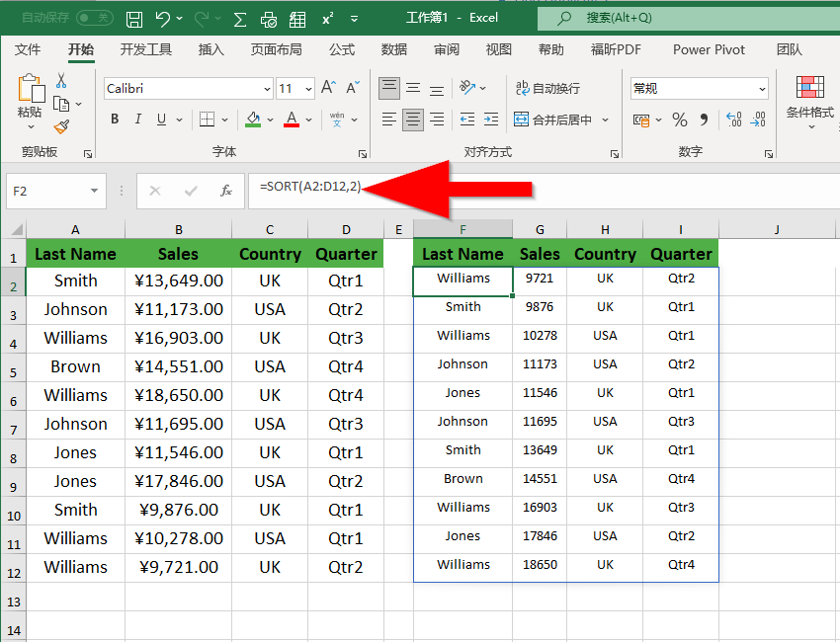This screenshot has width=840, height=642.
Task: Toggle Underline formatting
Action: [161, 119]
